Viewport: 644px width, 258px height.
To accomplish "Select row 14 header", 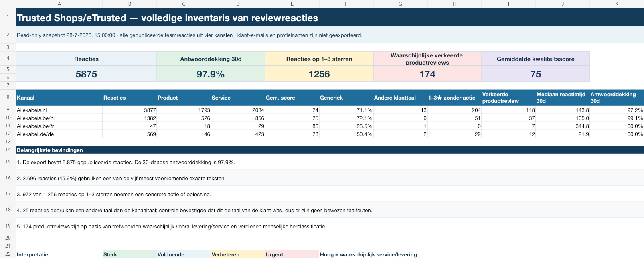I will point(8,150).
